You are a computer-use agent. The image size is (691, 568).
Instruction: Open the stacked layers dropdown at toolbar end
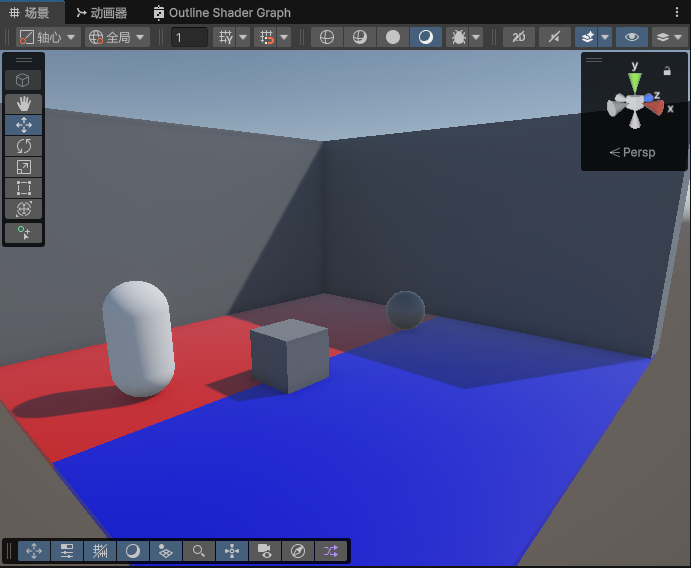pyautogui.click(x=669, y=37)
